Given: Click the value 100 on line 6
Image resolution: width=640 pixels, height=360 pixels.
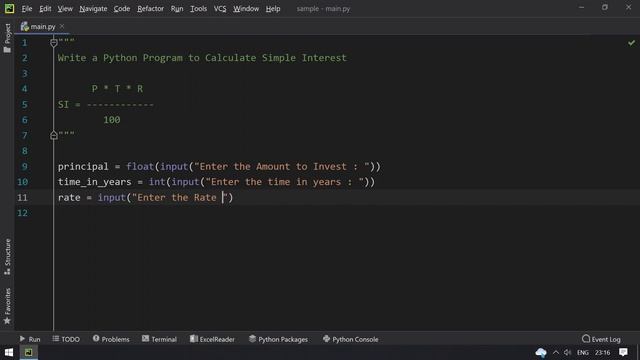Looking at the screenshot, I should click(112, 120).
